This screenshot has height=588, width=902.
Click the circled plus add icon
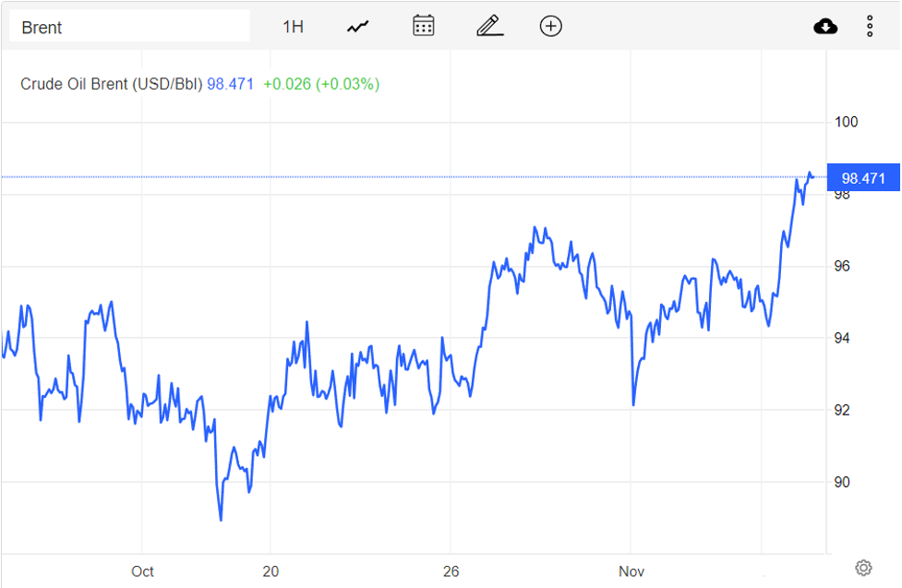point(550,26)
